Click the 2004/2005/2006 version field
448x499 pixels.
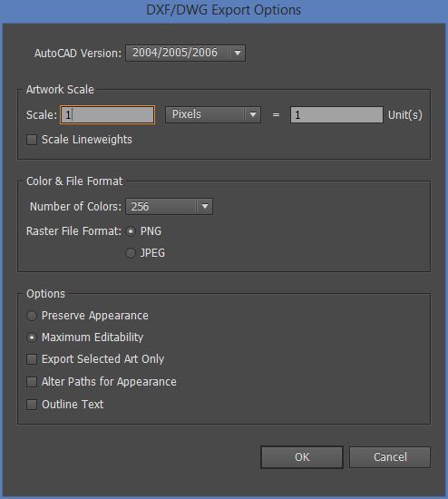tap(186, 54)
